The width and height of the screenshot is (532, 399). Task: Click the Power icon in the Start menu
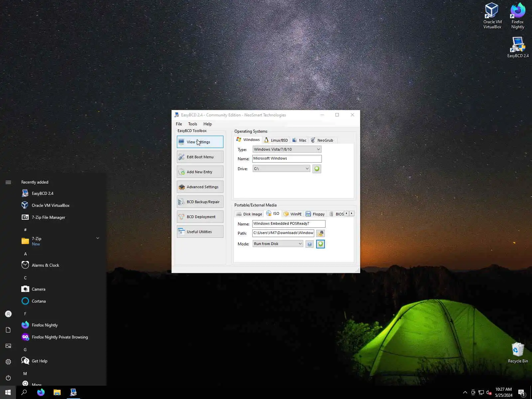8,378
